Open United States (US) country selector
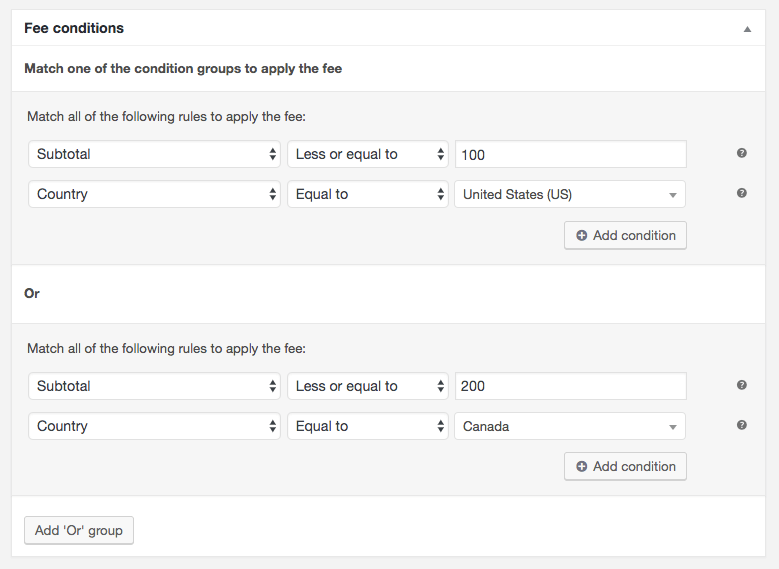This screenshot has height=569, width=779. (570, 194)
